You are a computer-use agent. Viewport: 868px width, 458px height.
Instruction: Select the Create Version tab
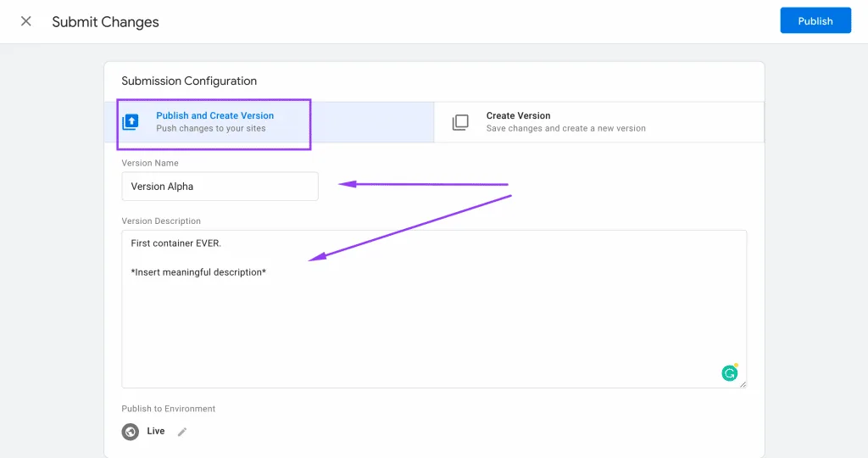click(599, 122)
